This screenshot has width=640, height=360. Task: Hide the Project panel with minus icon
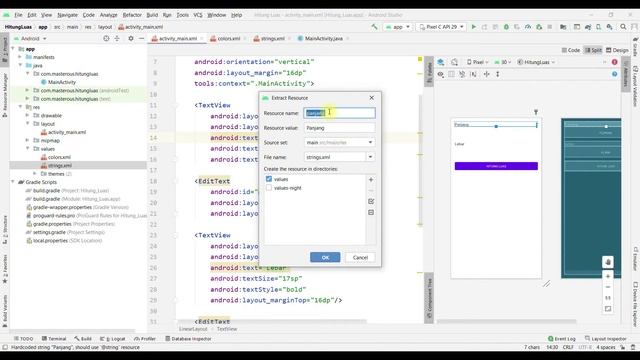click(141, 38)
